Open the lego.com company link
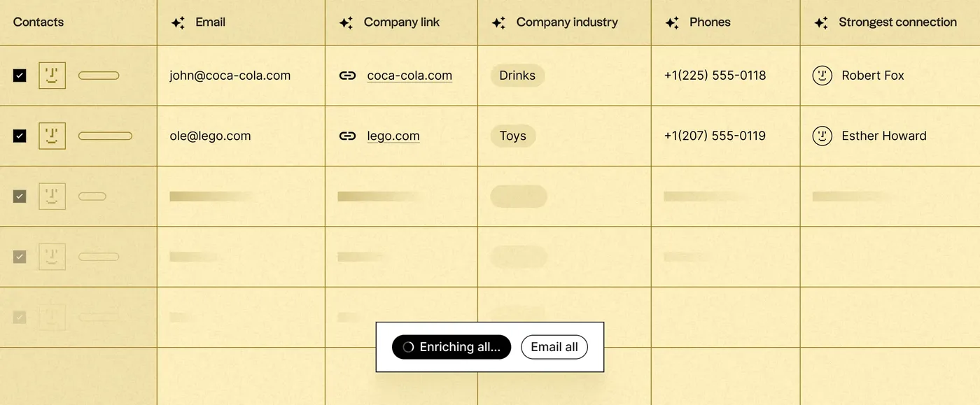 click(393, 136)
